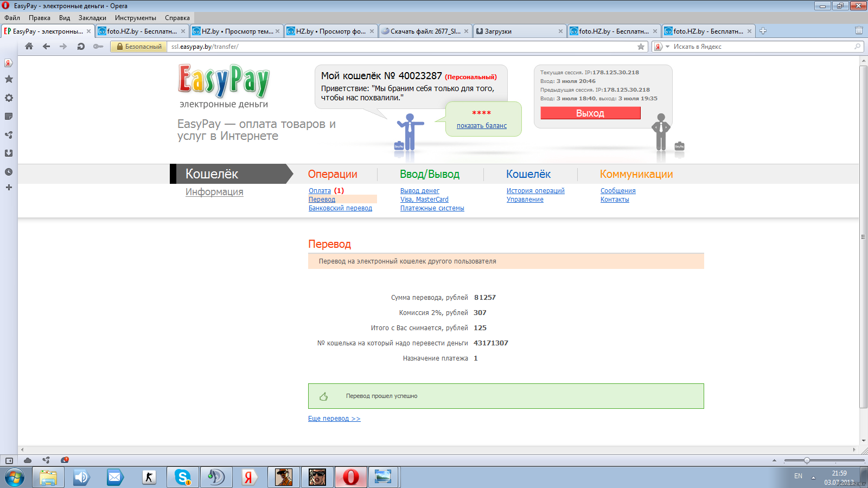This screenshot has width=868, height=488.
Task: Open Counter-Strike icon in taskbar
Action: point(149,477)
